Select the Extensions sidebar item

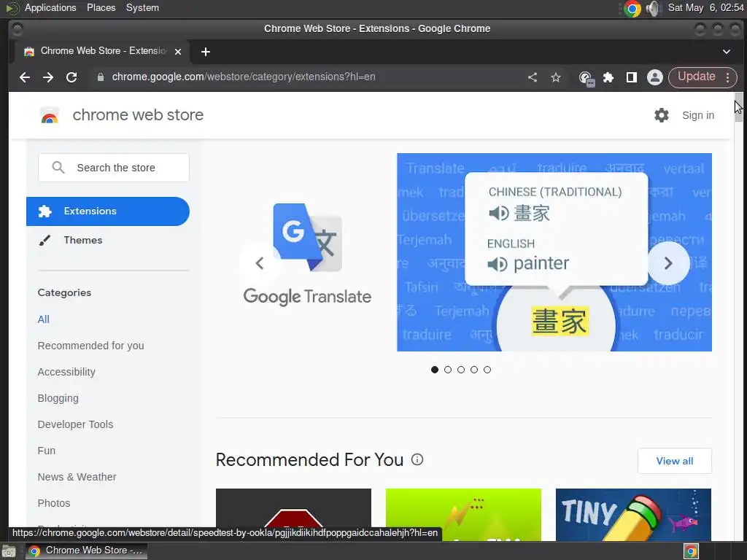[108, 211]
